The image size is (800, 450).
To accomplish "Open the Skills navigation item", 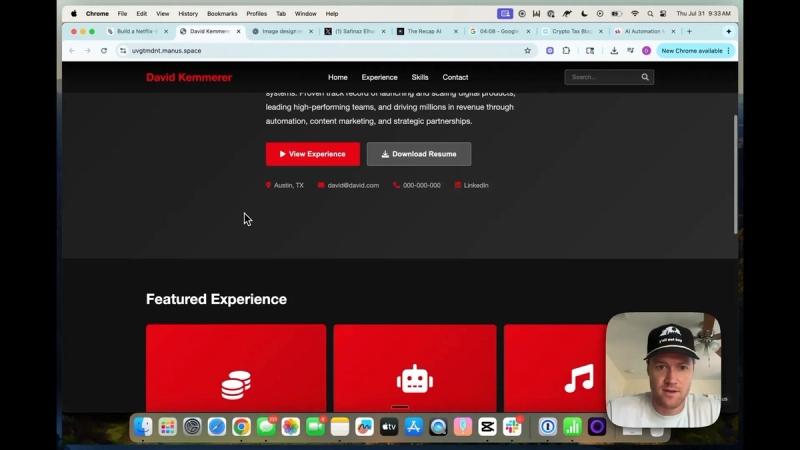I will click(x=420, y=77).
